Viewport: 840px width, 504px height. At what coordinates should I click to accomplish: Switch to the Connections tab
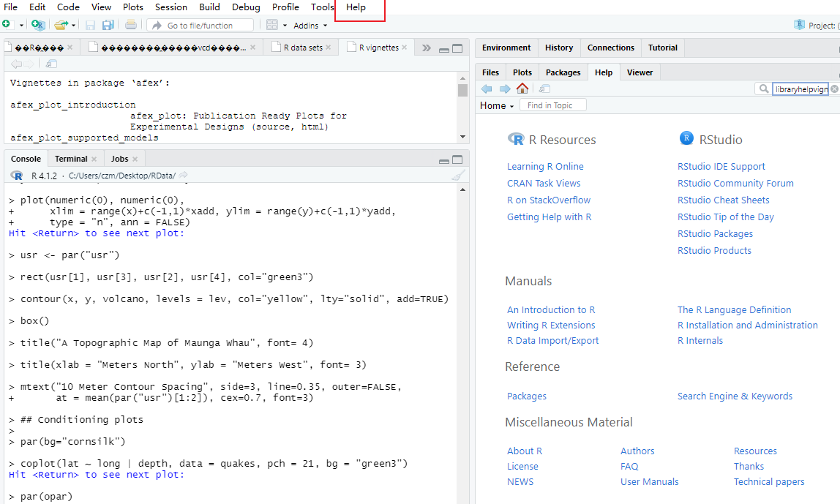[x=611, y=48]
